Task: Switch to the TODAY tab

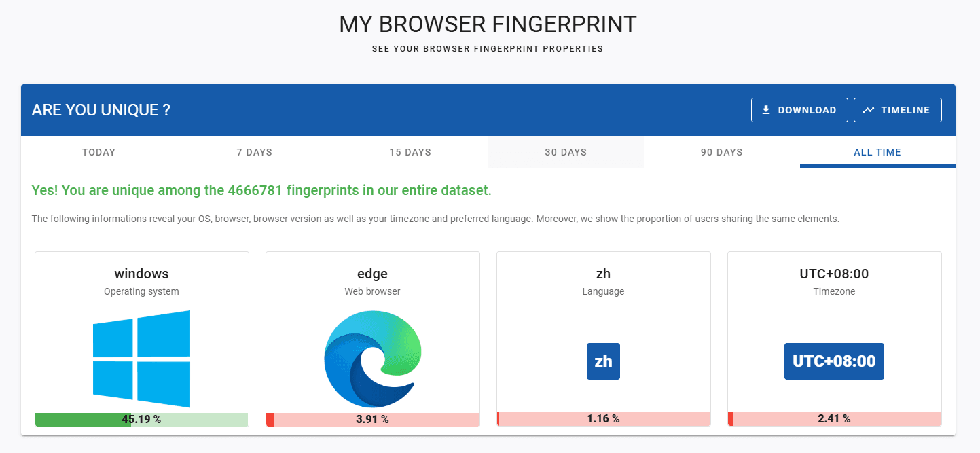Action: pyautogui.click(x=99, y=152)
